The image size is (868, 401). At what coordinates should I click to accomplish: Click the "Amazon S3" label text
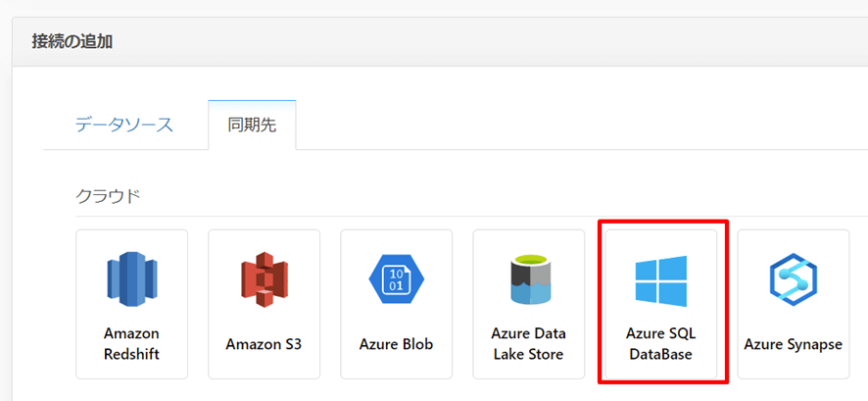pyautogui.click(x=265, y=344)
